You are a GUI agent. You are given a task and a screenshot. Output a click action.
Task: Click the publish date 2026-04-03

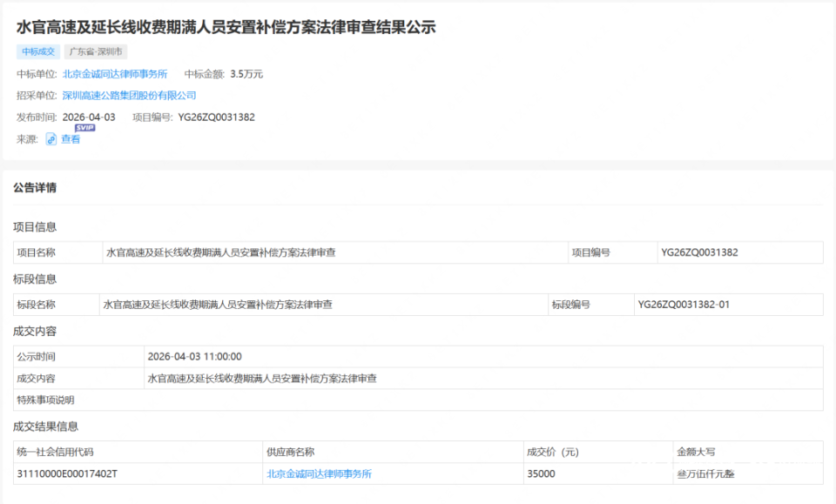pyautogui.click(x=89, y=118)
